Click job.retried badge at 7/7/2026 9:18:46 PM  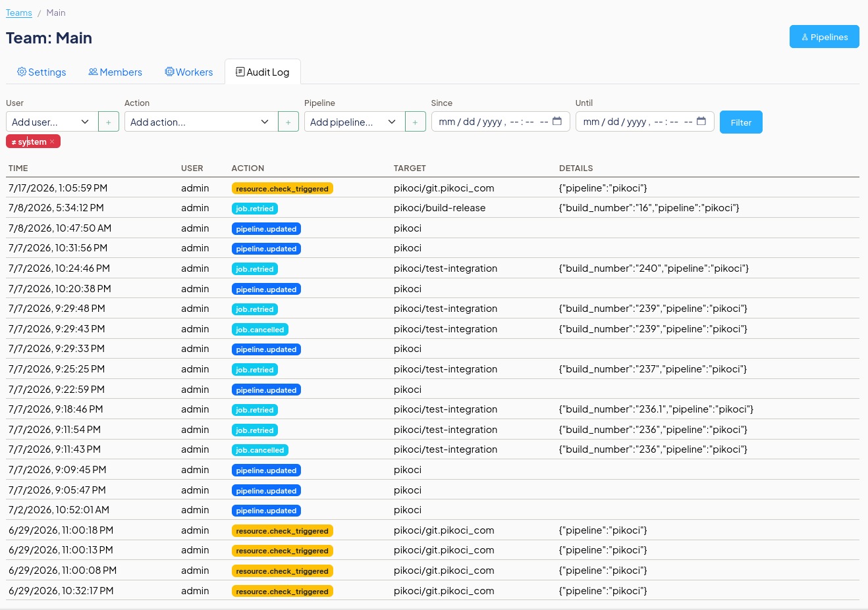click(255, 410)
